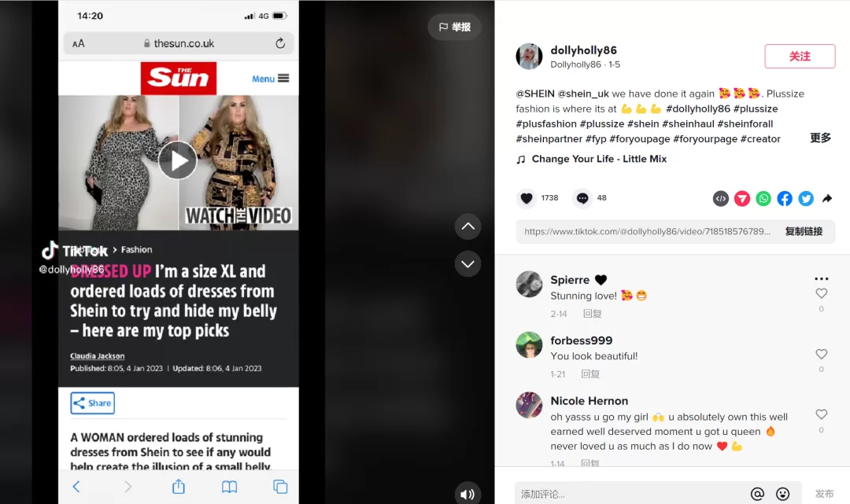Open Spierre comment three-dot menu
This screenshot has height=504, width=850.
coord(821,279)
